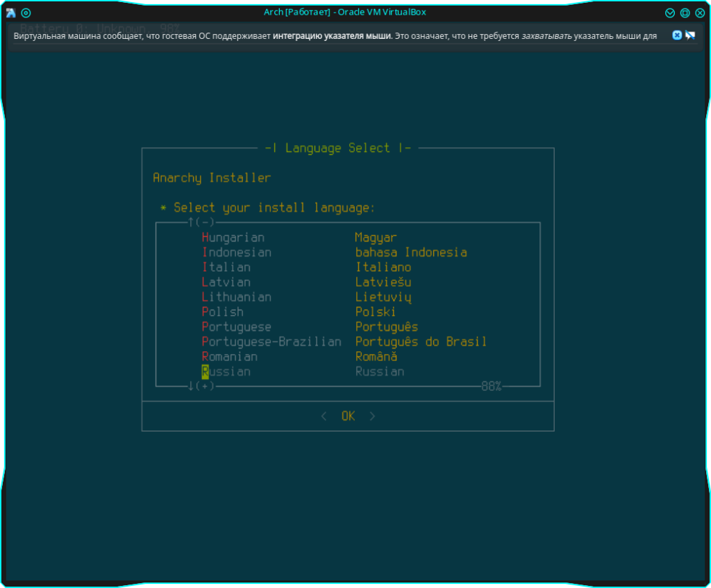Choose Polish as install language
The image size is (711, 588).
[x=223, y=312]
